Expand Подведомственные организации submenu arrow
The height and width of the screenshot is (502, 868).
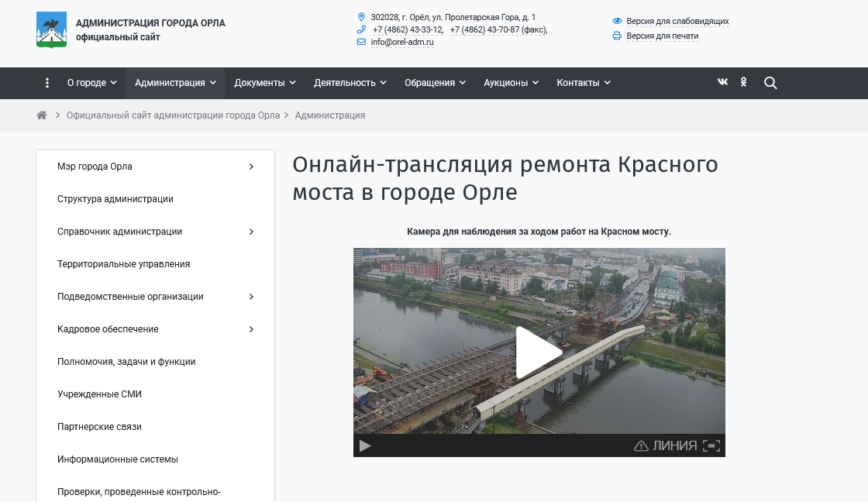251,297
